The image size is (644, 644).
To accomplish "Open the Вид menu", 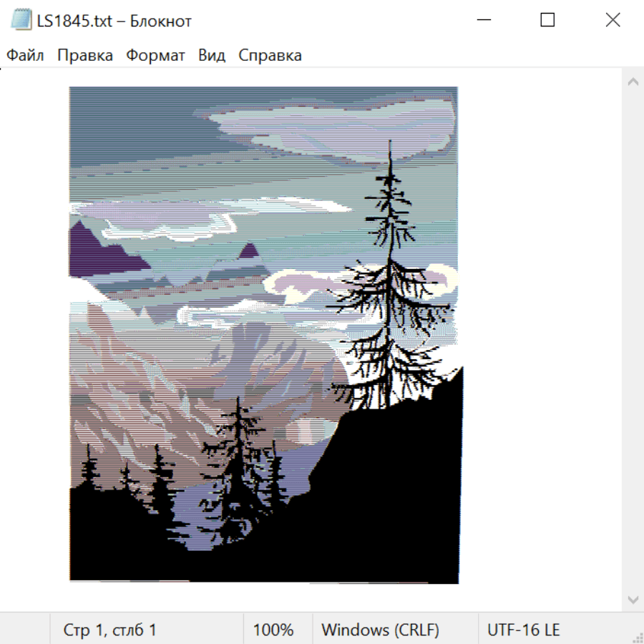I will 212,55.
